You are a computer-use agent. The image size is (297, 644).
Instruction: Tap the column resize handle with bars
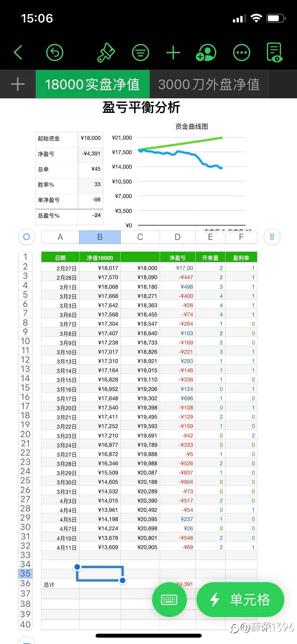(272, 237)
